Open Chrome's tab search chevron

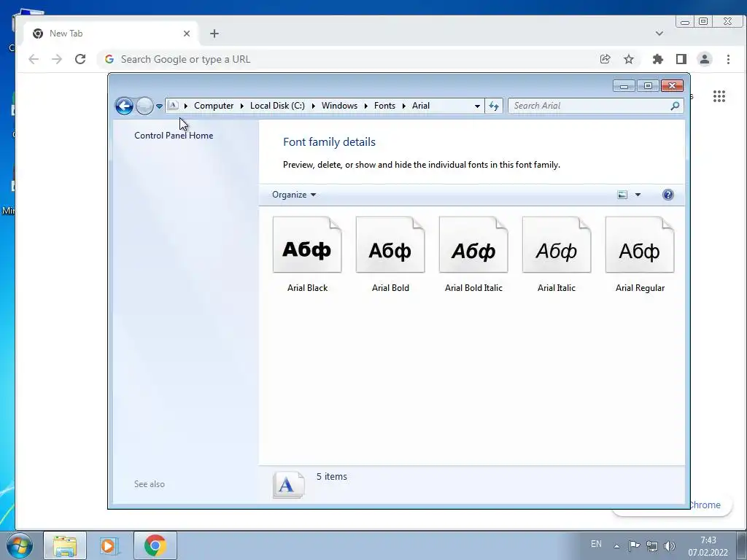click(659, 34)
